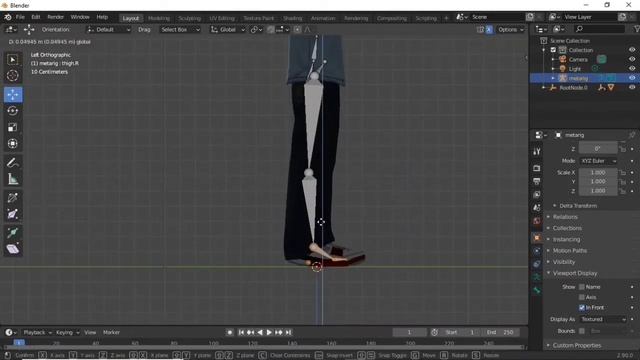The image size is (640, 360).
Task: Open the Scene properties tab
Action: pos(537,208)
